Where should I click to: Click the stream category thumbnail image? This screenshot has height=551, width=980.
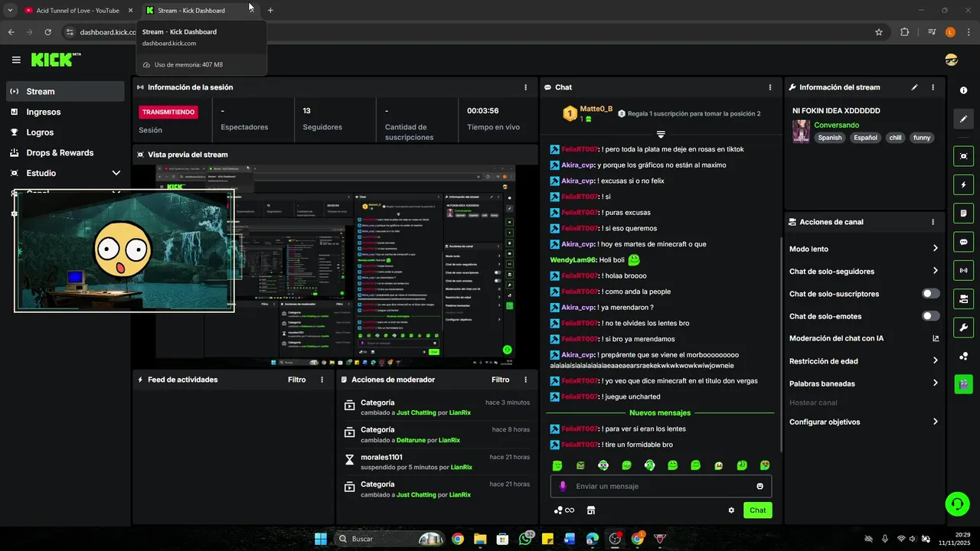(801, 131)
